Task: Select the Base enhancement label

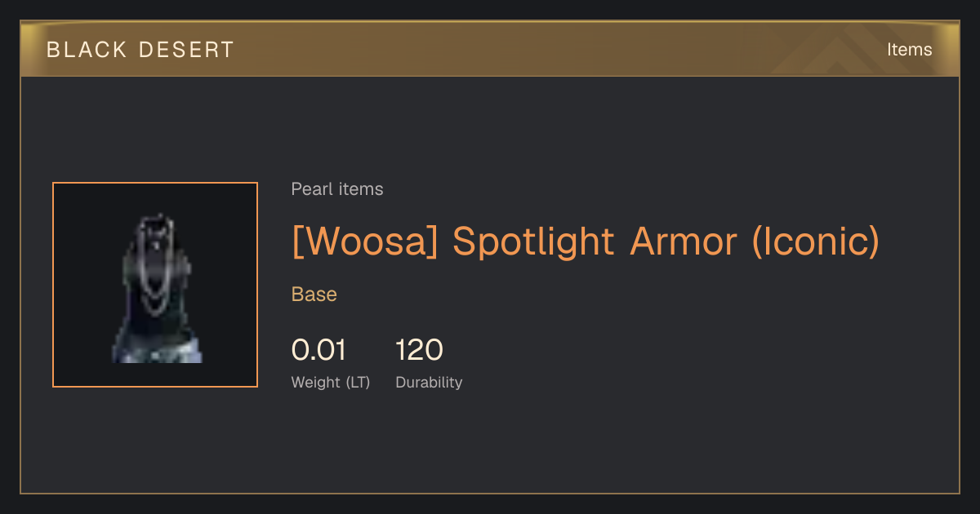Action: coord(314,295)
